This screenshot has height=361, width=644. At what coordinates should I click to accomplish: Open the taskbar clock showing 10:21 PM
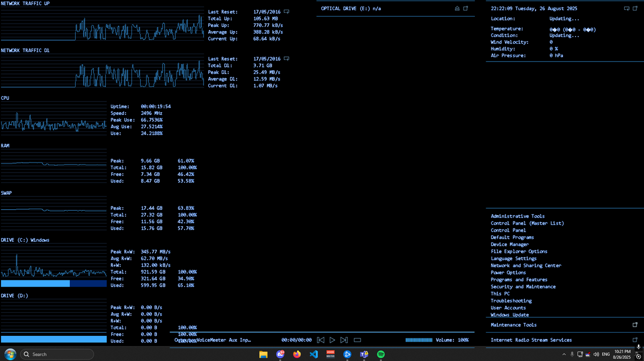(623, 354)
